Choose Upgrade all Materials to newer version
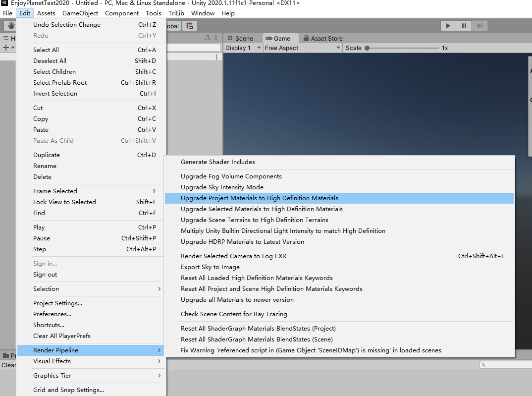Viewport: 532px width, 396px height. (x=339, y=300)
